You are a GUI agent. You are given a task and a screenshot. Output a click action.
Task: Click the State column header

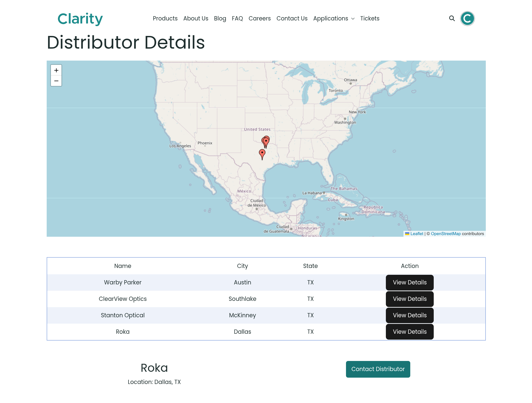click(310, 266)
